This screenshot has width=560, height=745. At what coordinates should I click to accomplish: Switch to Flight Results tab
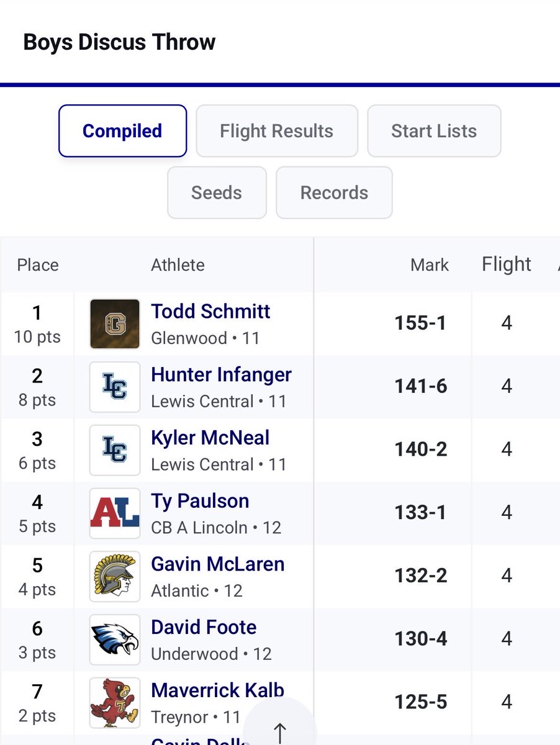277,131
